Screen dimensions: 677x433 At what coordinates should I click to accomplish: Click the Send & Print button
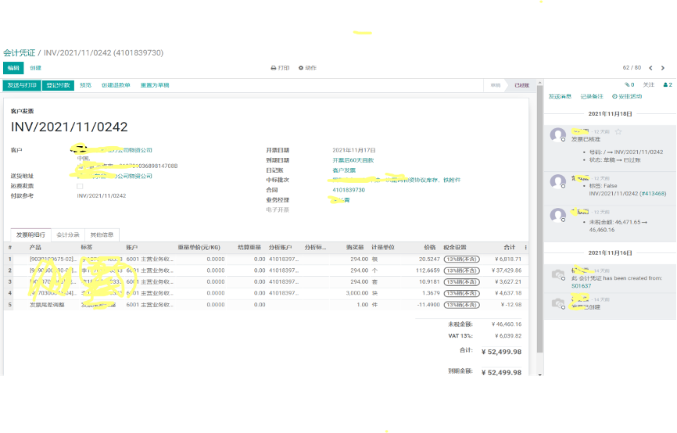(x=22, y=85)
